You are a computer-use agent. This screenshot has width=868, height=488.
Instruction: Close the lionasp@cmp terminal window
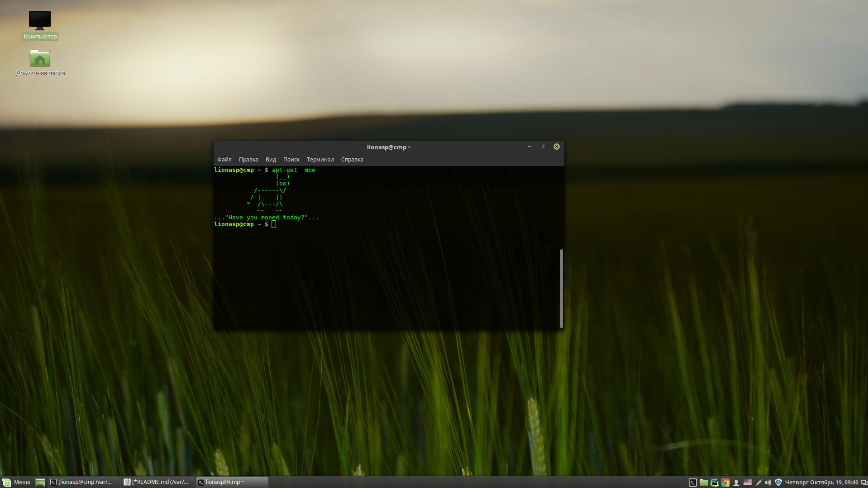point(556,147)
